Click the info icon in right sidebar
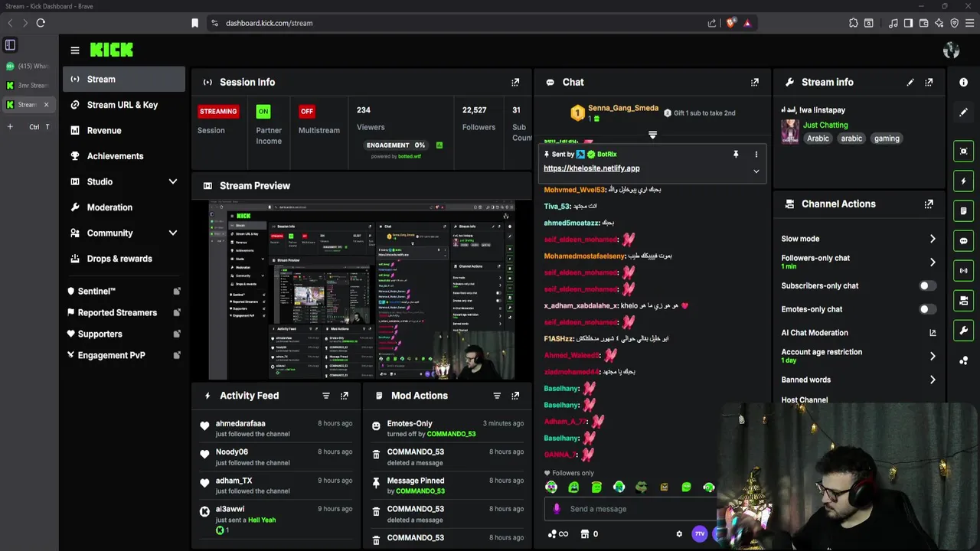980x551 pixels. pyautogui.click(x=964, y=82)
